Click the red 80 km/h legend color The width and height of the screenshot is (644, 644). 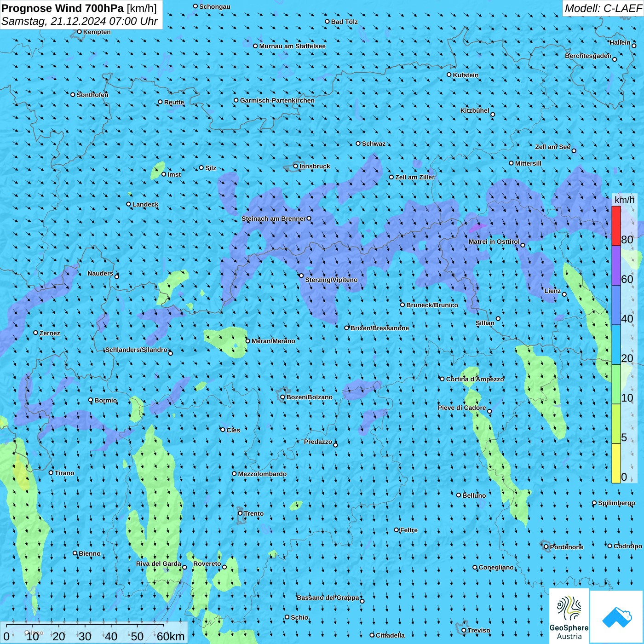coord(616,226)
